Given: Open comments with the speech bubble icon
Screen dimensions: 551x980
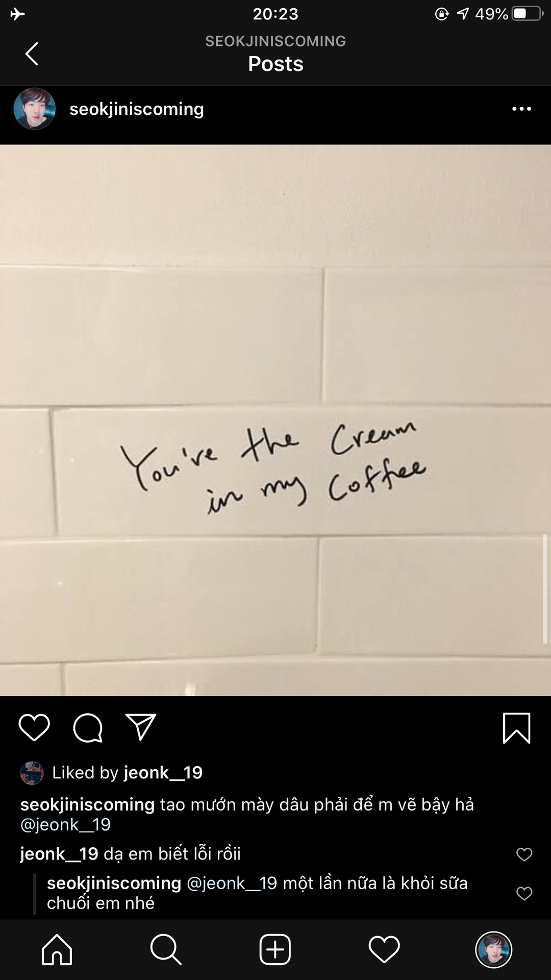Looking at the screenshot, I should pyautogui.click(x=88, y=727).
